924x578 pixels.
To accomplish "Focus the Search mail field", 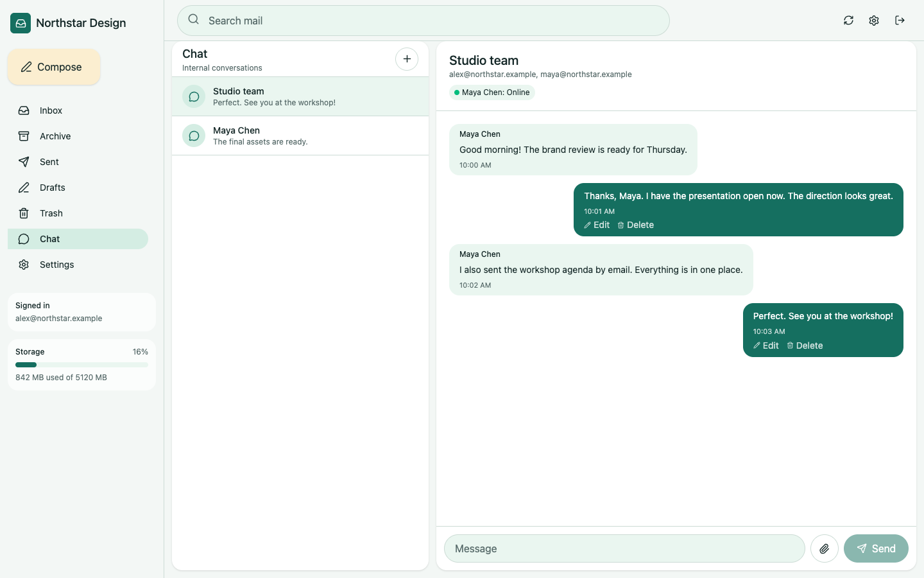I will (x=424, y=21).
